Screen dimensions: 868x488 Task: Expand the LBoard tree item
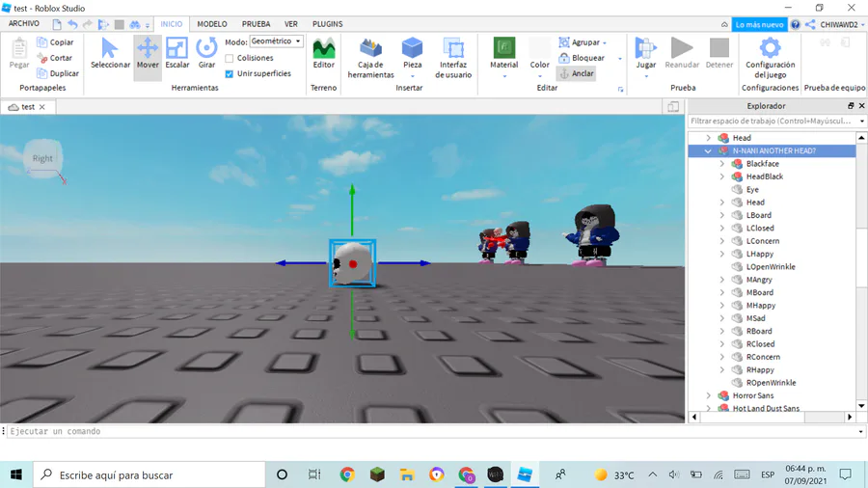coord(721,215)
